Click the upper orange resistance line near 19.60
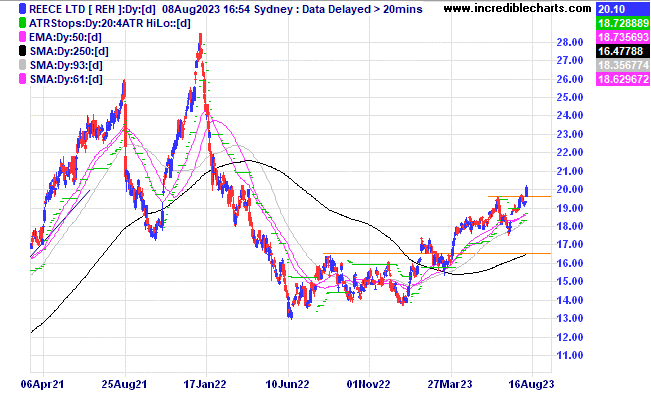The image size is (651, 395). tap(519, 196)
